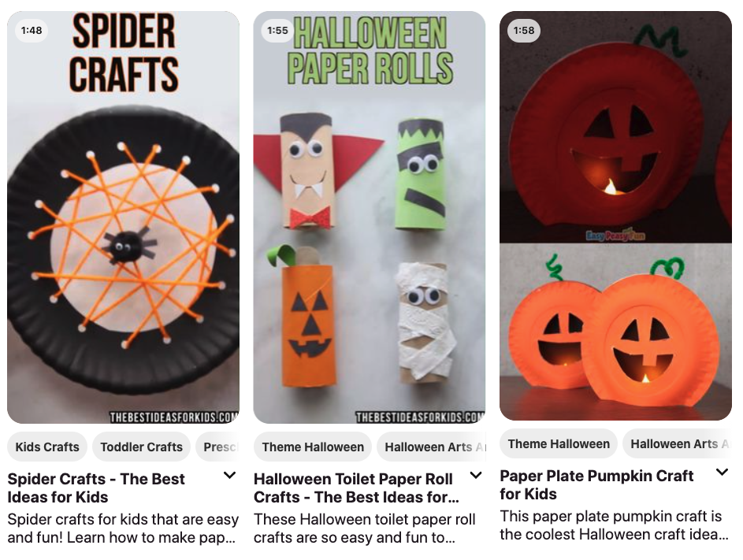Select Halloween Arts tag under pumpkin pin
Viewport: 743px width, 560px height.
click(x=677, y=444)
